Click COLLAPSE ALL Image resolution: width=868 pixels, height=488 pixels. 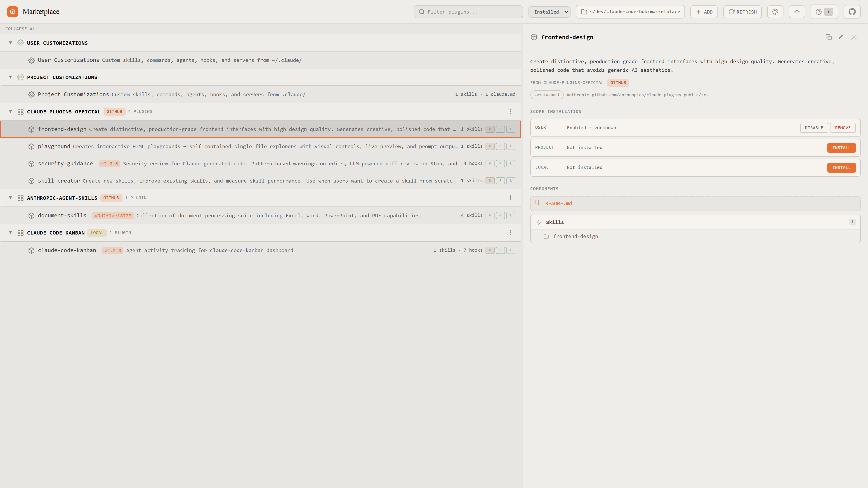point(21,29)
